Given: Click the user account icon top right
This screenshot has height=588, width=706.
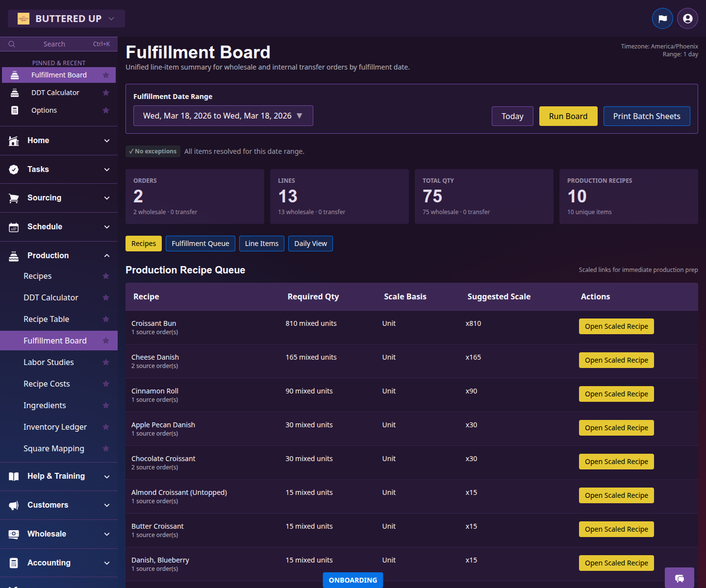Looking at the screenshot, I should click(x=687, y=18).
